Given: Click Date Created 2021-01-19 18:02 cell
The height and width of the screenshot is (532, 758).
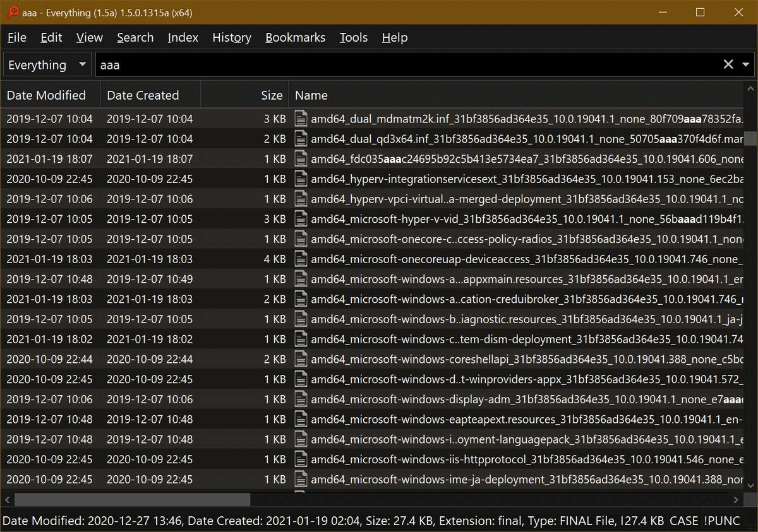Looking at the screenshot, I should tap(150, 339).
